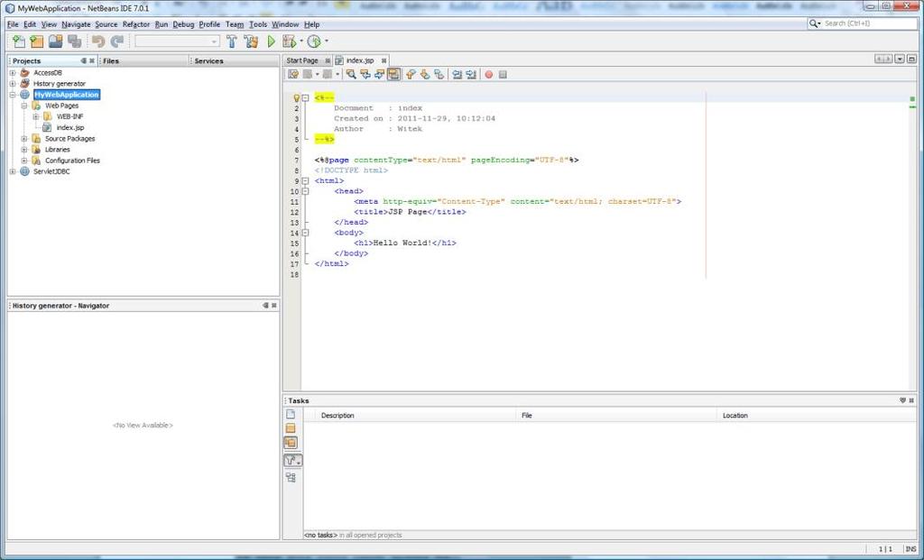Expand the Source Packages node
Image resolution: width=924 pixels, height=560 pixels.
tap(24, 139)
